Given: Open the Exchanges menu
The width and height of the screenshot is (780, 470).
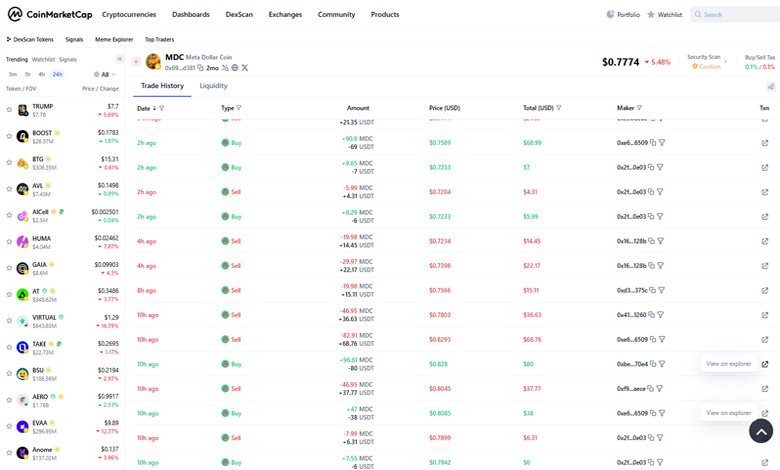Looking at the screenshot, I should coord(285,14).
